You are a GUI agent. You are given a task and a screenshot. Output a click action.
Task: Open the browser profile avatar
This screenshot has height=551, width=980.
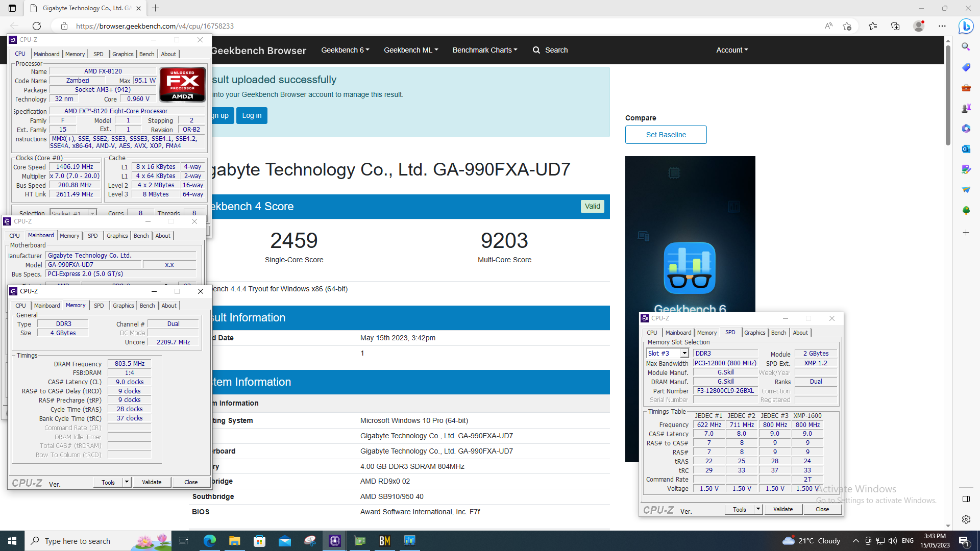[919, 26]
